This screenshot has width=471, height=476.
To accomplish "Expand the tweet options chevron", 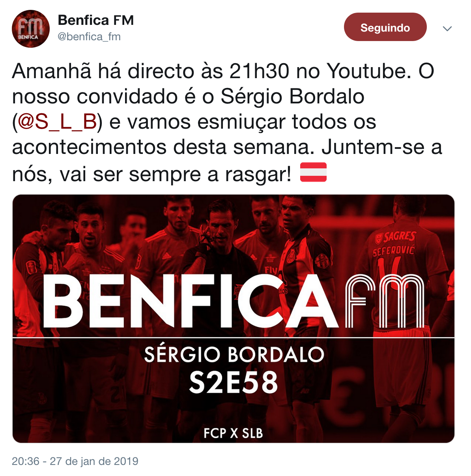I will 447,28.
